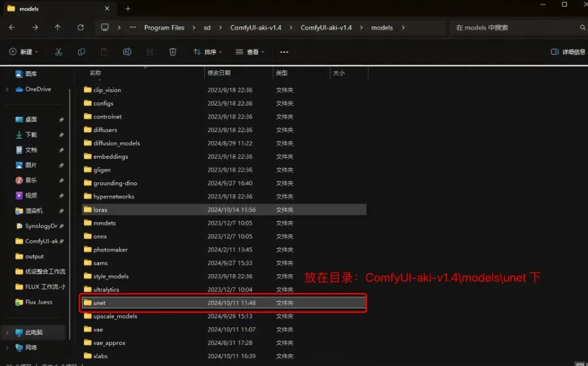The height and width of the screenshot is (366, 588).
Task: Open the output folder in sidebar
Action: pos(29,256)
